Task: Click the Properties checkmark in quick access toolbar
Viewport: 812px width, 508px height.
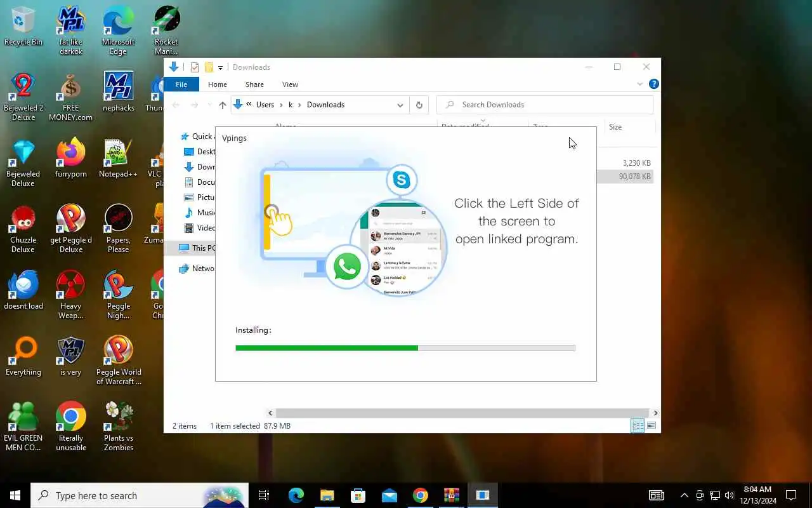Action: [194, 67]
